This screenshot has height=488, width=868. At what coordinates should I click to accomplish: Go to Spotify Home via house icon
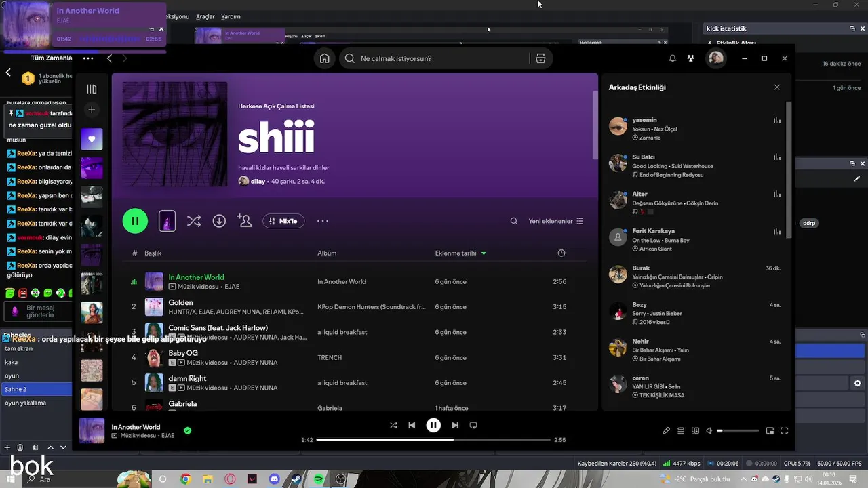tap(325, 58)
